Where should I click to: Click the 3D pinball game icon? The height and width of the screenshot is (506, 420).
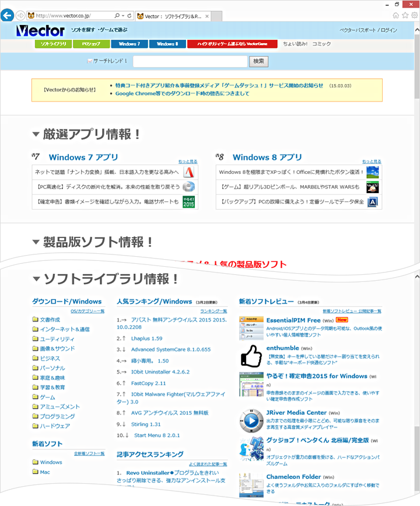click(x=373, y=187)
